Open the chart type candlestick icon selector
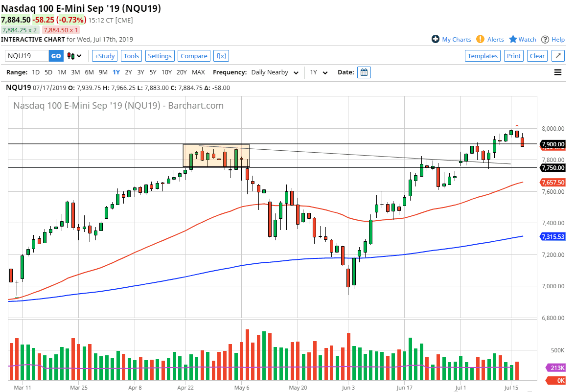The width and height of the screenshot is (575, 392). (x=71, y=56)
